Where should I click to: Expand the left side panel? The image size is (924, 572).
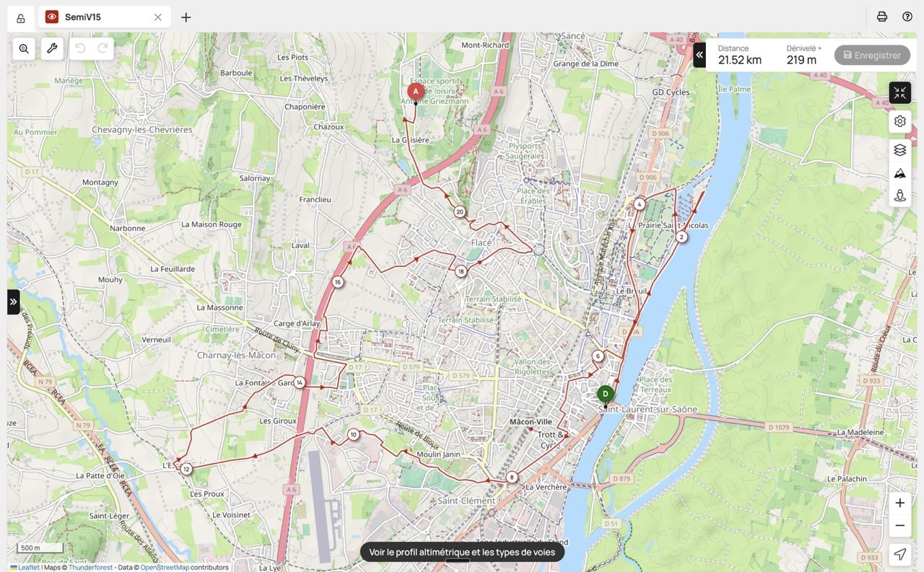point(13,302)
